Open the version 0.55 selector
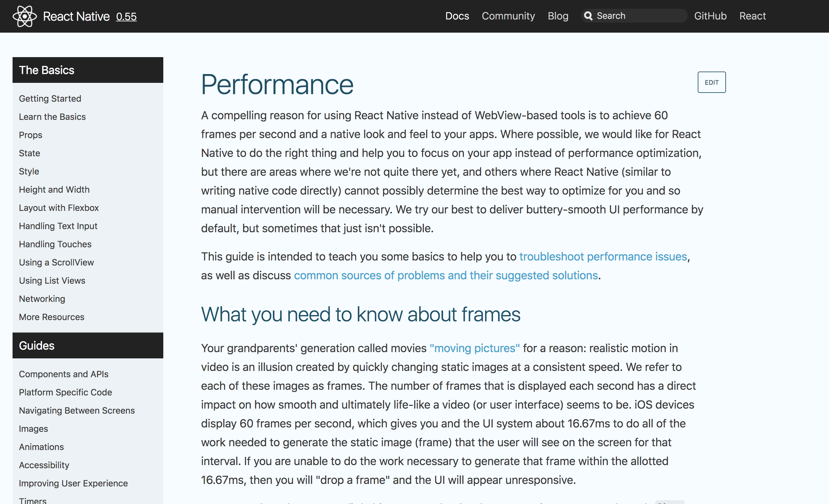829x504 pixels. point(127,16)
